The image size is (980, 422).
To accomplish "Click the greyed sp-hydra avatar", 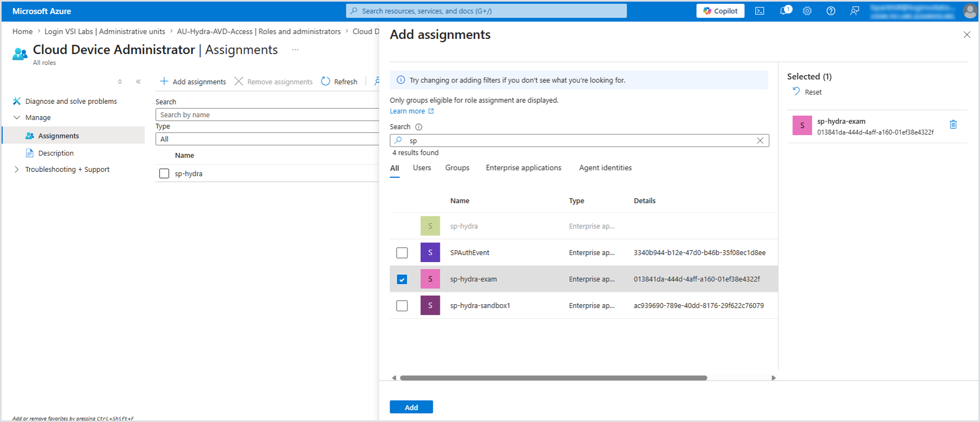I will coord(430,226).
